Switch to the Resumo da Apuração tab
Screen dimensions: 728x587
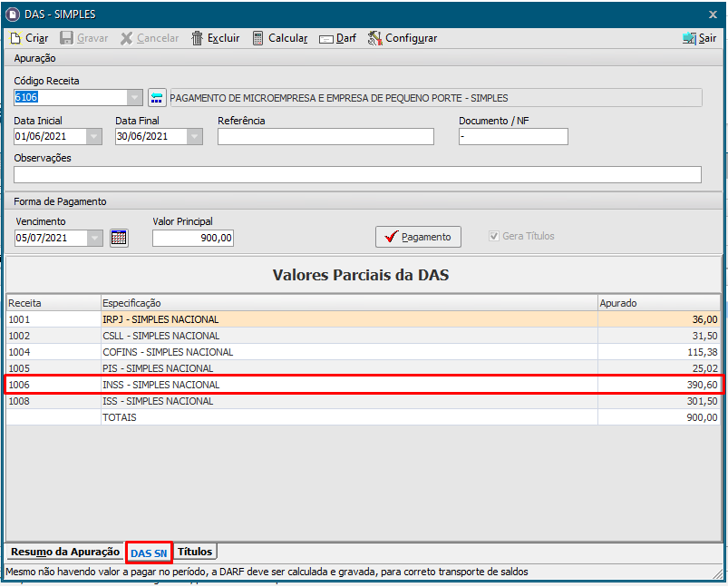(65, 552)
